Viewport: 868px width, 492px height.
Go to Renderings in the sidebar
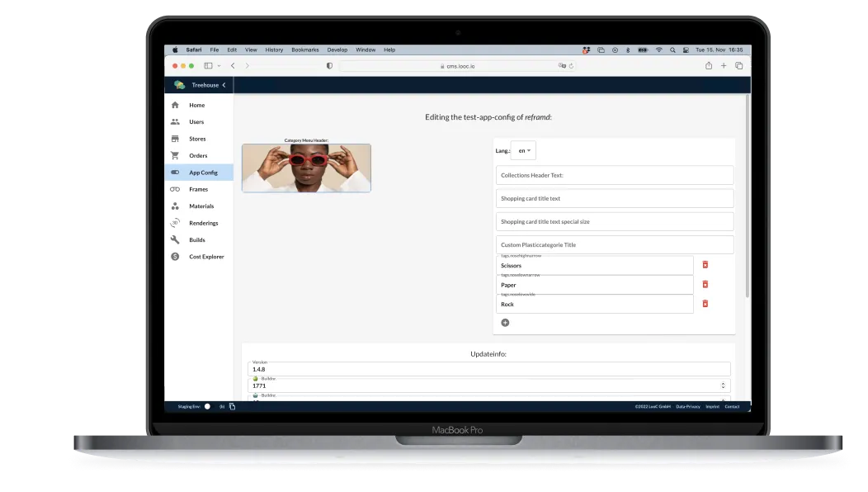pos(203,223)
